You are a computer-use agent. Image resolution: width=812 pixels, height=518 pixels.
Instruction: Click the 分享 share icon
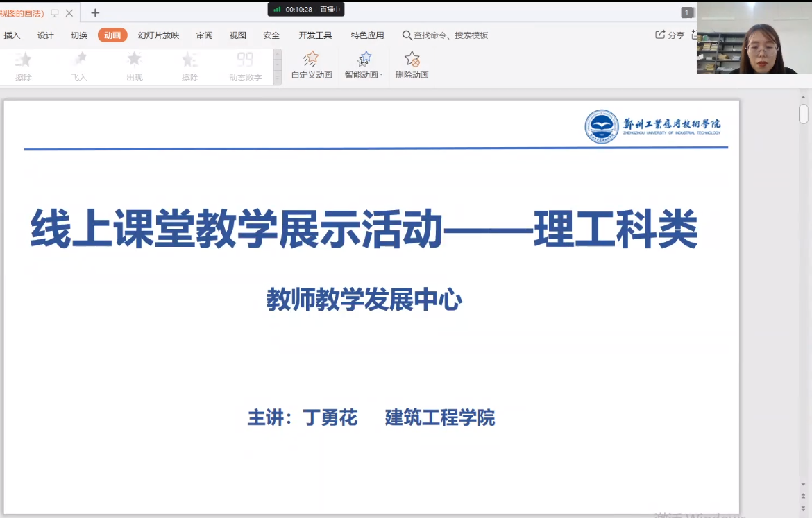661,35
